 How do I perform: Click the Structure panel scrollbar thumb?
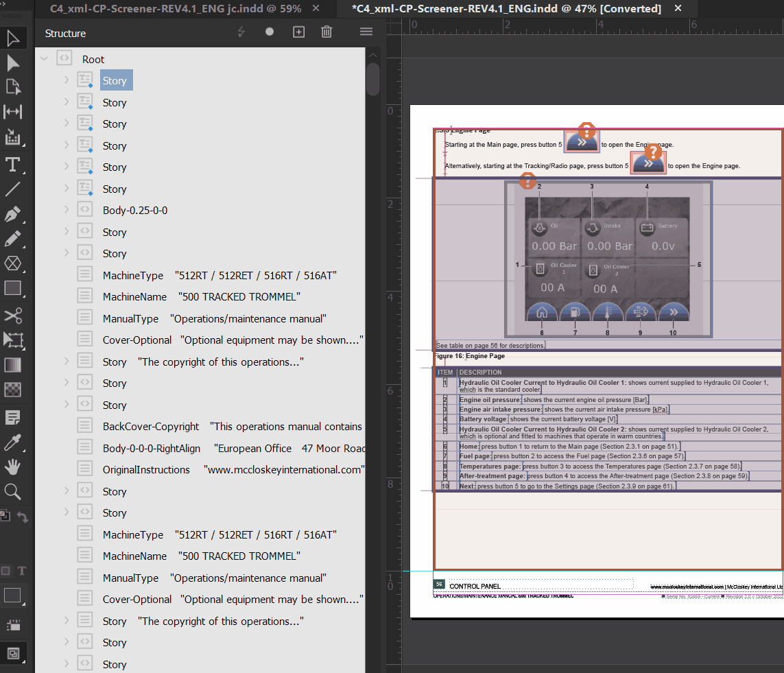(372, 78)
